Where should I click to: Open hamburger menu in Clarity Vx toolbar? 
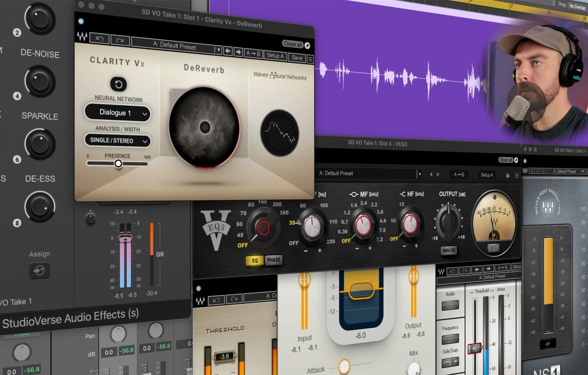[310, 59]
